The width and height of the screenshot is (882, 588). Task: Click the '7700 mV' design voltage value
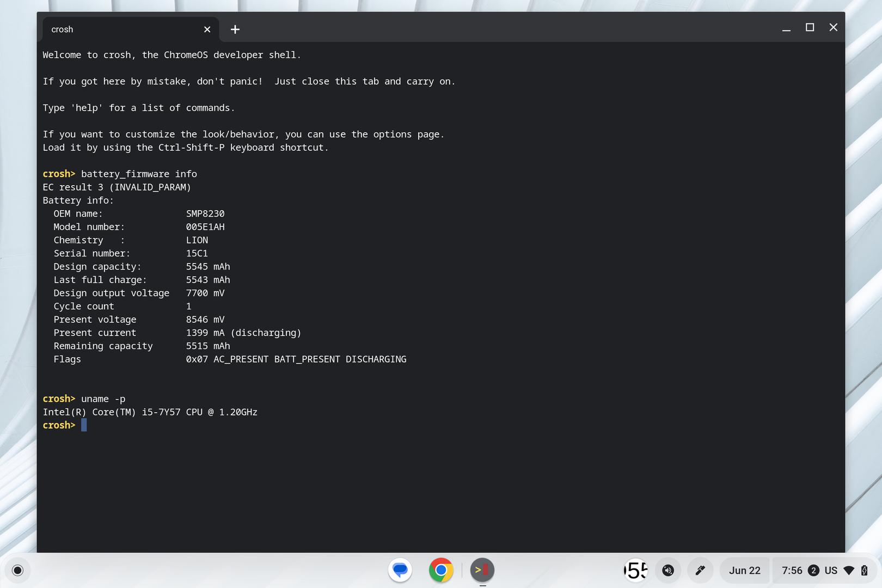tap(205, 293)
